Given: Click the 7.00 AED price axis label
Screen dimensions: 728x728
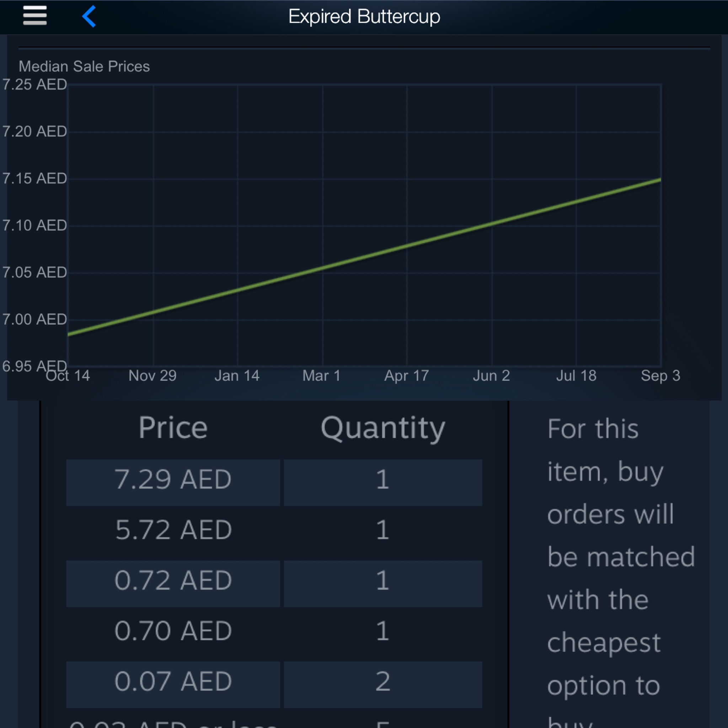Looking at the screenshot, I should pyautogui.click(x=35, y=319).
